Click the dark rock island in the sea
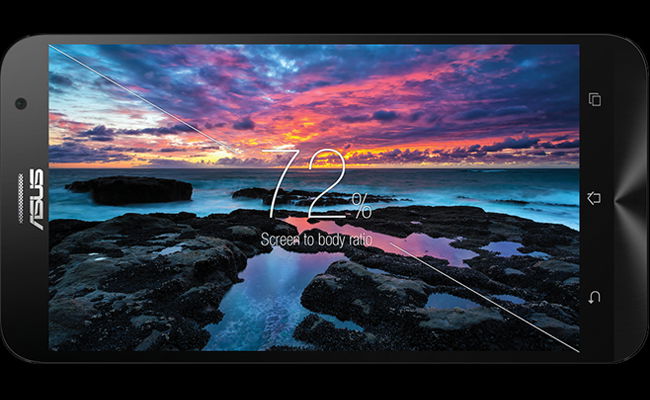 130,188
